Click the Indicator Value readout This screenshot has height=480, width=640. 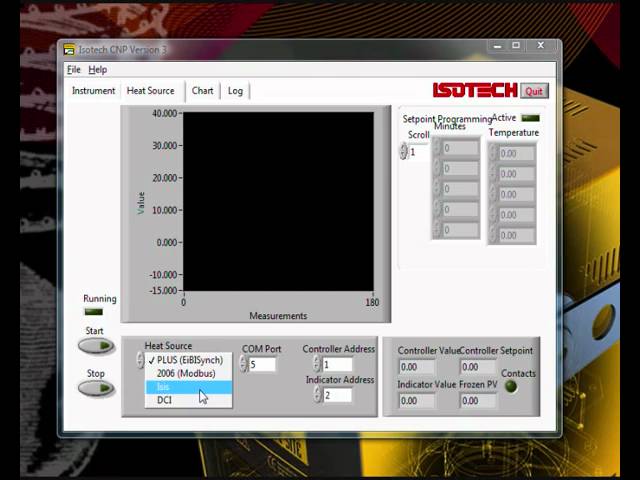click(417, 401)
